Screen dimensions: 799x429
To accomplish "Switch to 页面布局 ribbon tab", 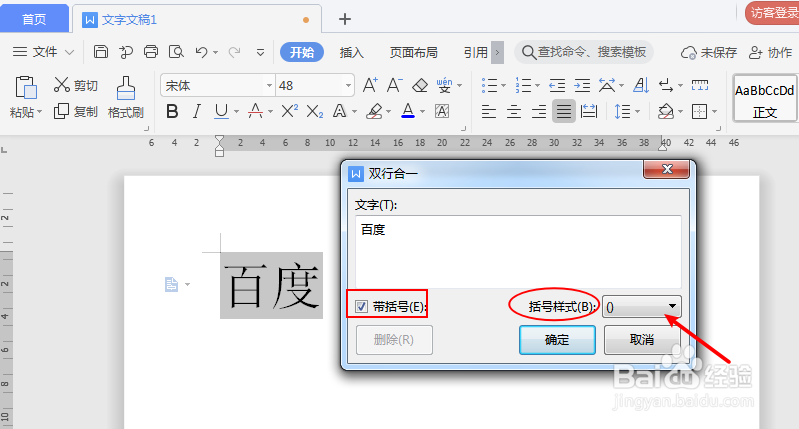I will (x=413, y=52).
